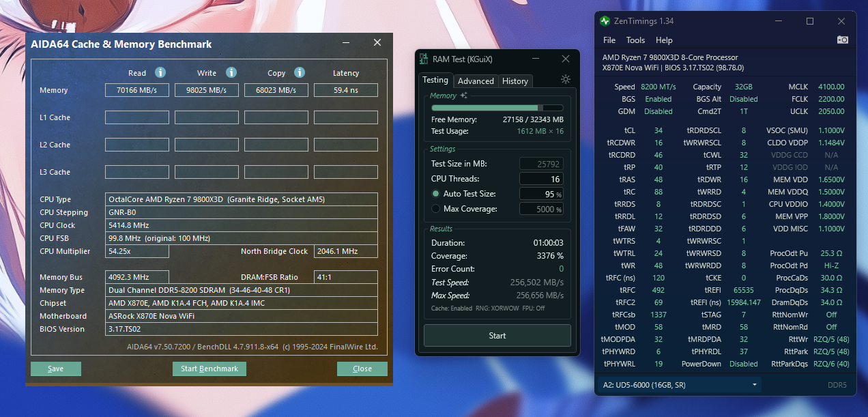Image resolution: width=868 pixels, height=417 pixels.
Task: Click the Start button in RAM Test
Action: pyautogui.click(x=497, y=335)
